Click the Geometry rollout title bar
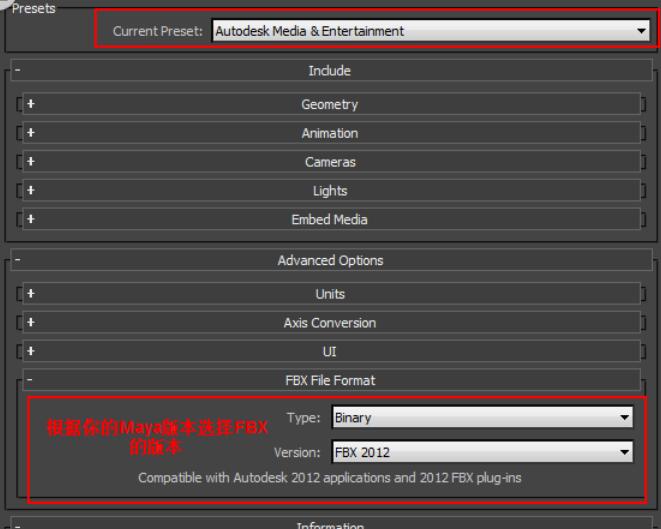The image size is (661, 529). click(x=329, y=104)
